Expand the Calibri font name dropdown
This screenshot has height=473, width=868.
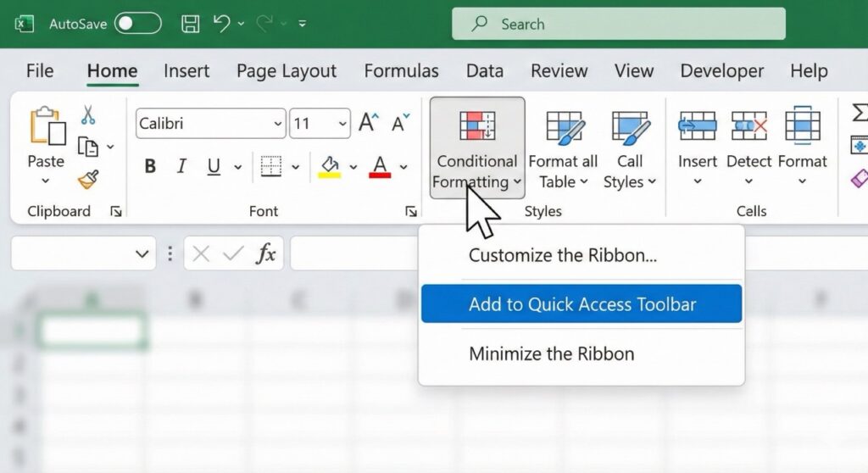277,124
